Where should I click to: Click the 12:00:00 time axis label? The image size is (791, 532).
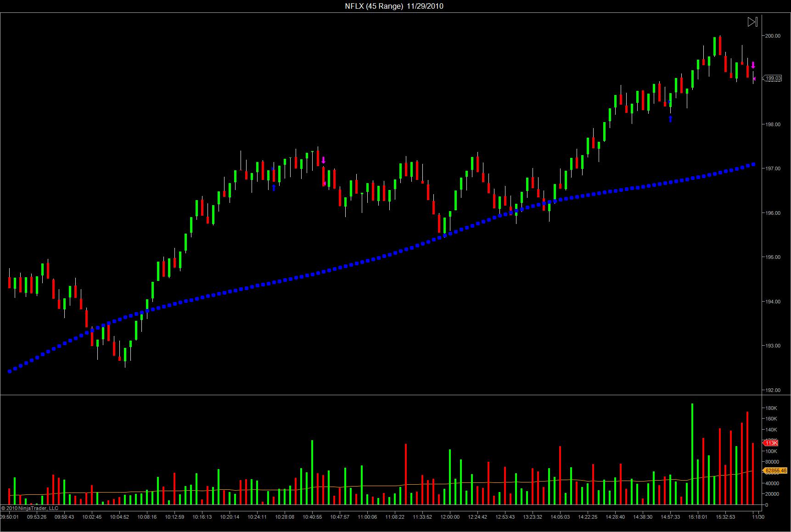(450, 517)
